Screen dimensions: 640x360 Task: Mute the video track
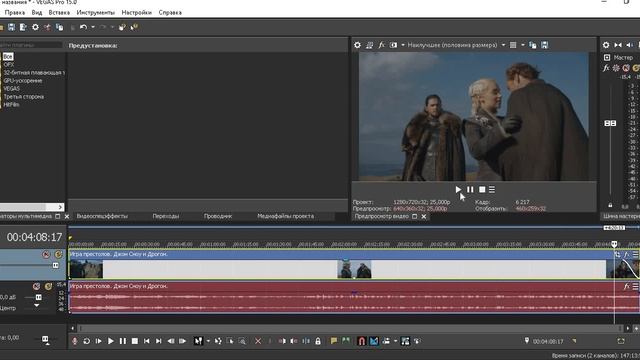pos(46,254)
